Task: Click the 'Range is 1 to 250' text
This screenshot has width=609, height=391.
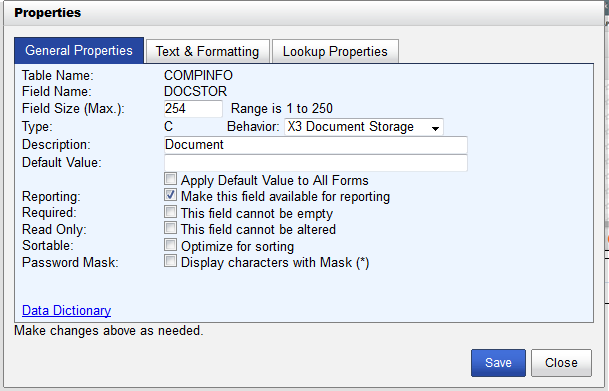Action: tap(282, 109)
